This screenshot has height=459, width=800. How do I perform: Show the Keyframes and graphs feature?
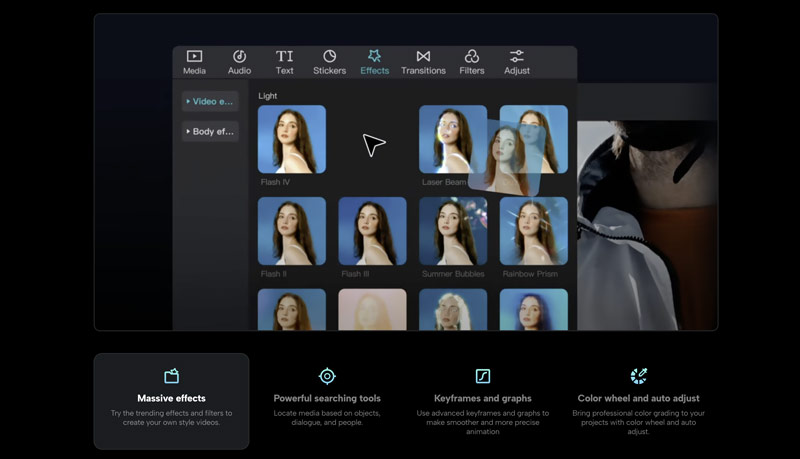coord(483,400)
